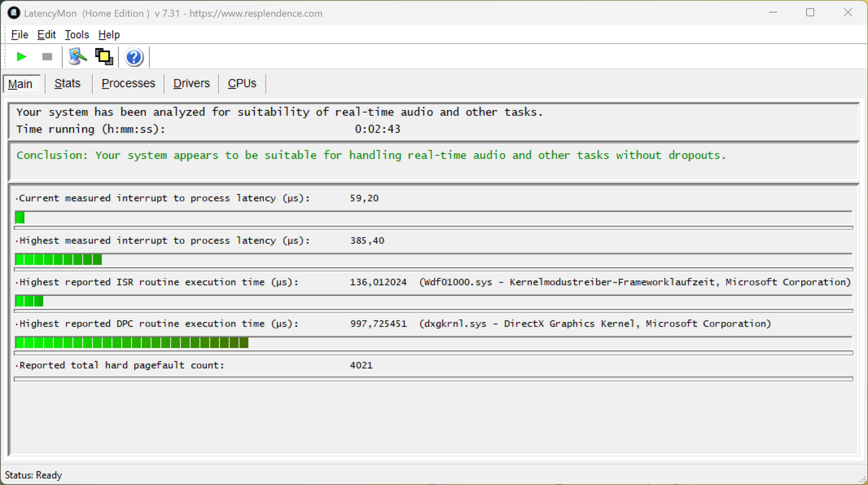Click the highest DPC routine time bar
This screenshot has width=868, height=485.
click(434, 343)
